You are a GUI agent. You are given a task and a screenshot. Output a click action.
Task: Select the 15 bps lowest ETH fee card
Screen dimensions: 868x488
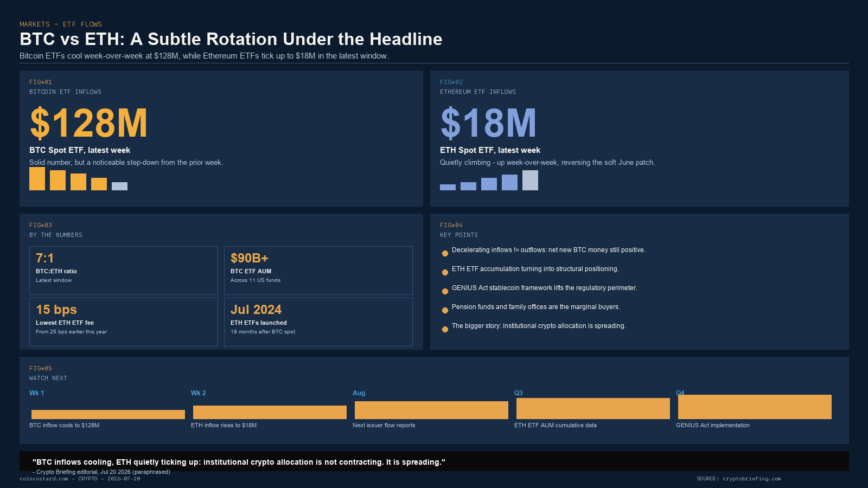click(124, 322)
